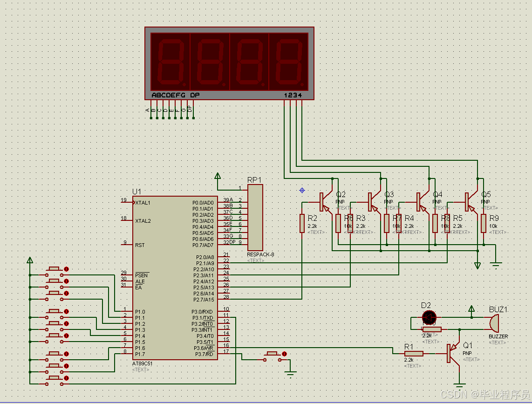
Task: Click the BUZZER value label
Action: 498,336
